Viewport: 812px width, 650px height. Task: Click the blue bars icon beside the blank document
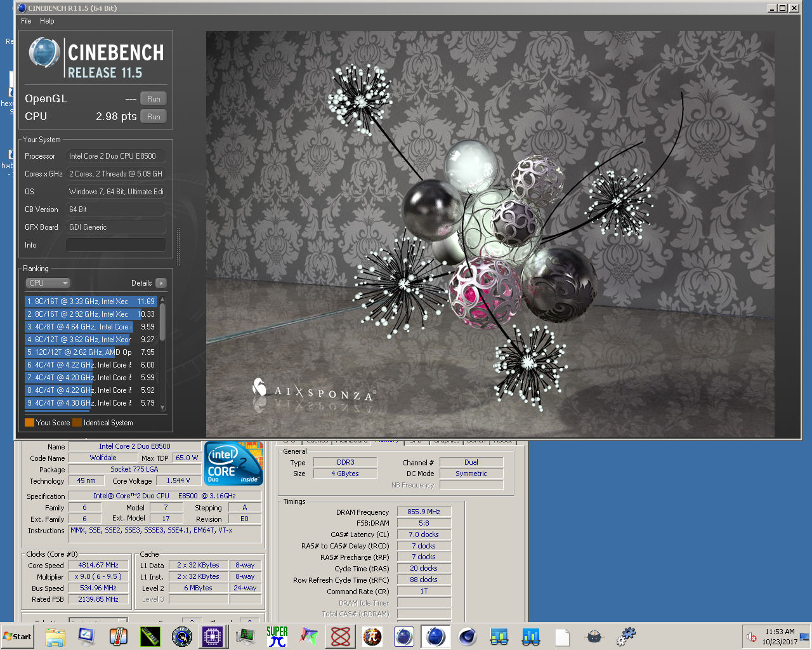531,637
